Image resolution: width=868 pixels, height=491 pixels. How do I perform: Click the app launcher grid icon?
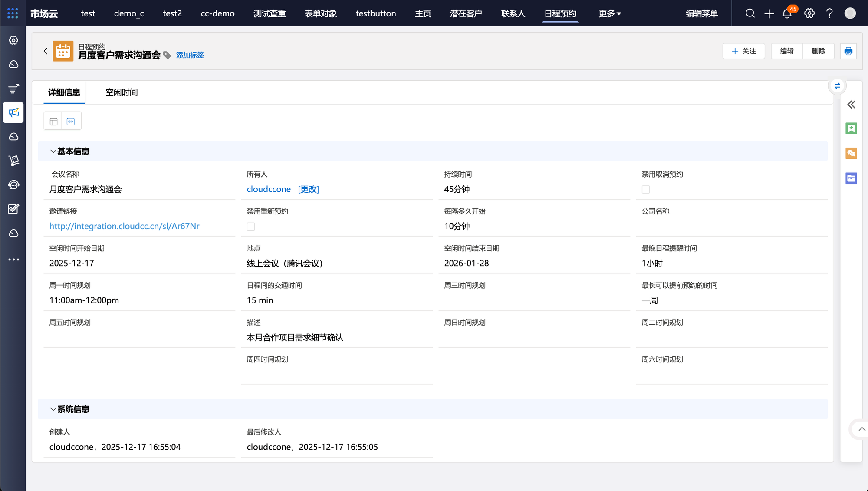[x=13, y=13]
